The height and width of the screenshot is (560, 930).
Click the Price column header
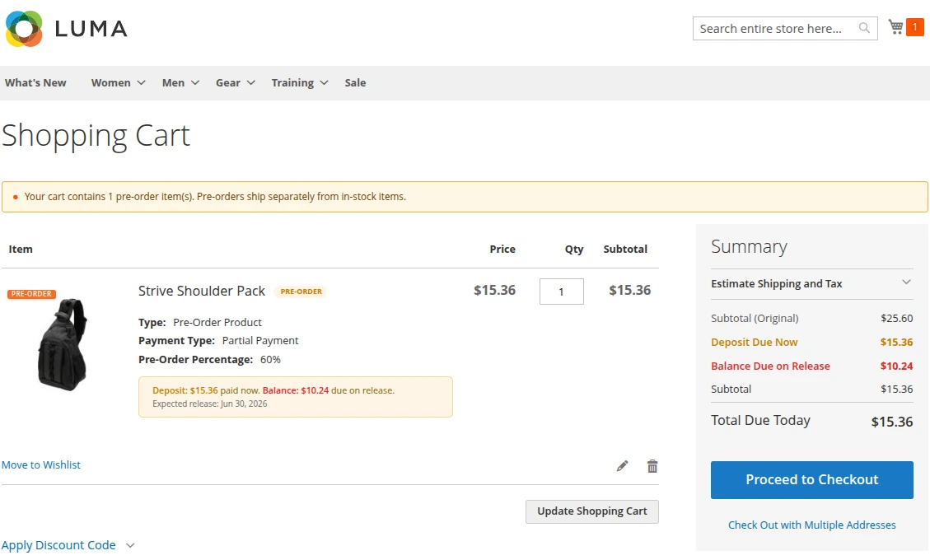[502, 250]
